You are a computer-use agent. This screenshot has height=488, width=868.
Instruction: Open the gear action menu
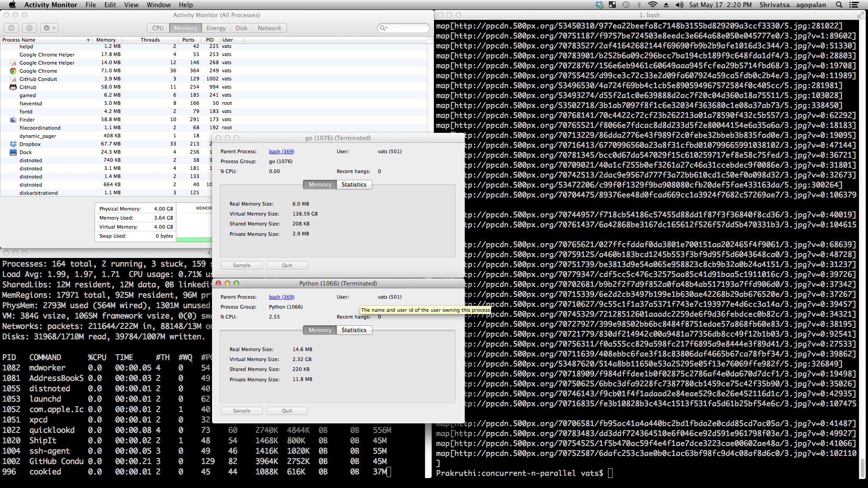(49, 28)
